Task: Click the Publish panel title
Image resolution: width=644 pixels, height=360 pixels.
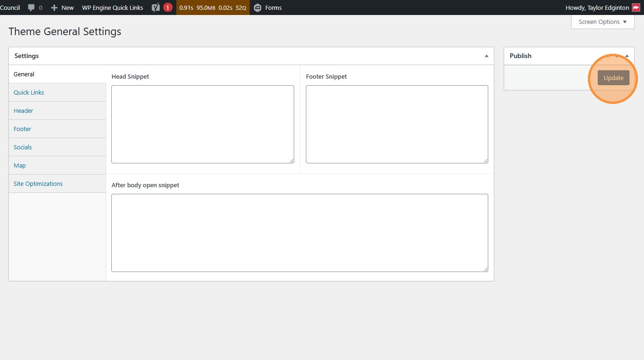Action: (x=521, y=56)
